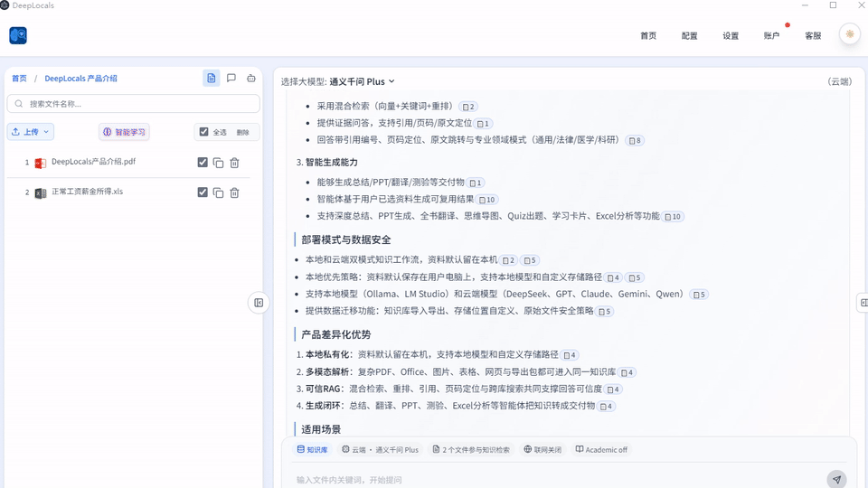Open 配置 in top navigation
Viewport: 868px width, 488px height.
(x=689, y=35)
